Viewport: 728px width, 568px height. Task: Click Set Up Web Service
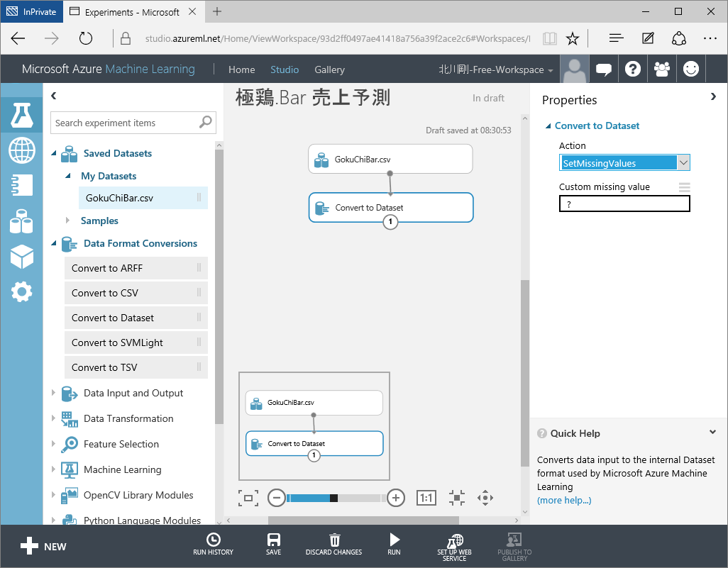tap(454, 547)
